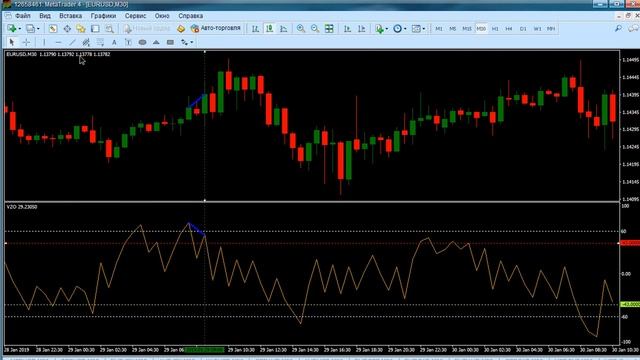Select the MN timeframe
Image resolution: width=640 pixels, height=360 pixels.
tap(551, 29)
